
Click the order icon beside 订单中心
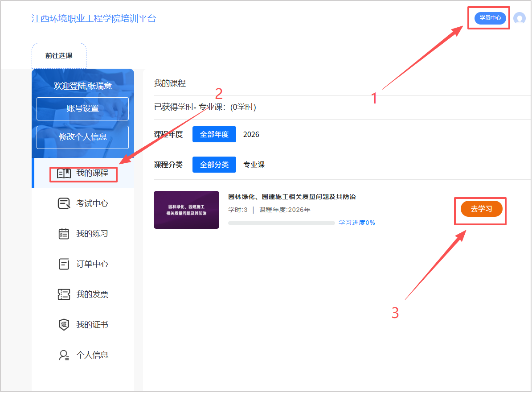[x=64, y=264]
